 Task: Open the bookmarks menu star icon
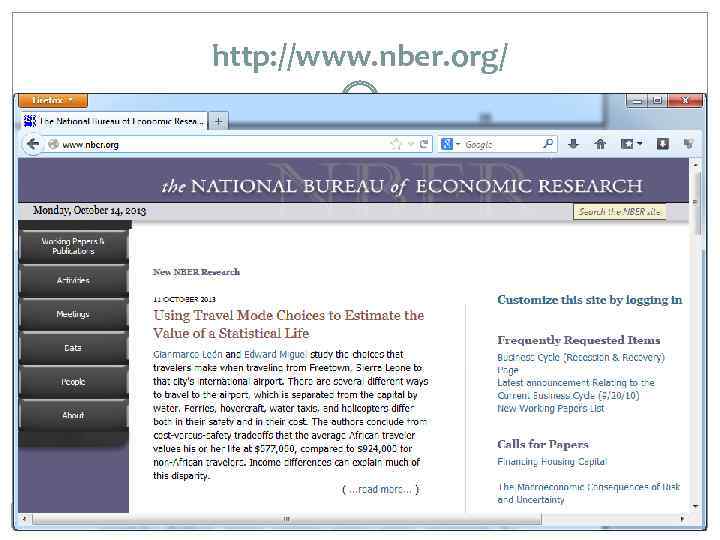point(631,144)
